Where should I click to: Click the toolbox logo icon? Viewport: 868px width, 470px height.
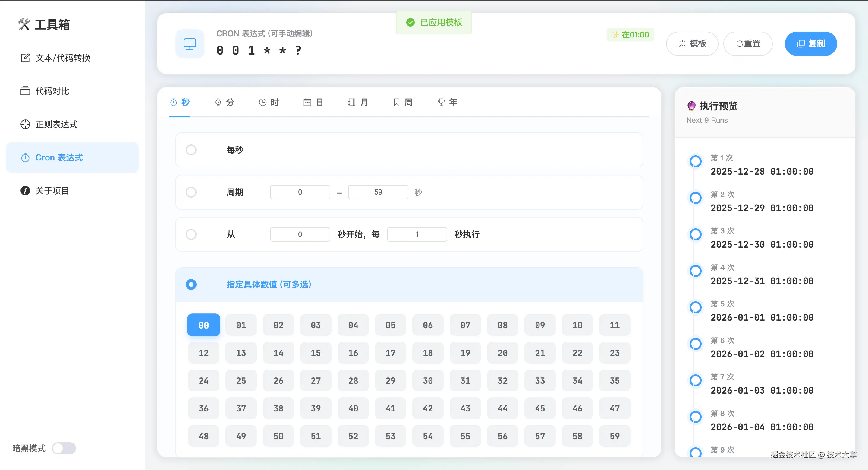click(24, 25)
